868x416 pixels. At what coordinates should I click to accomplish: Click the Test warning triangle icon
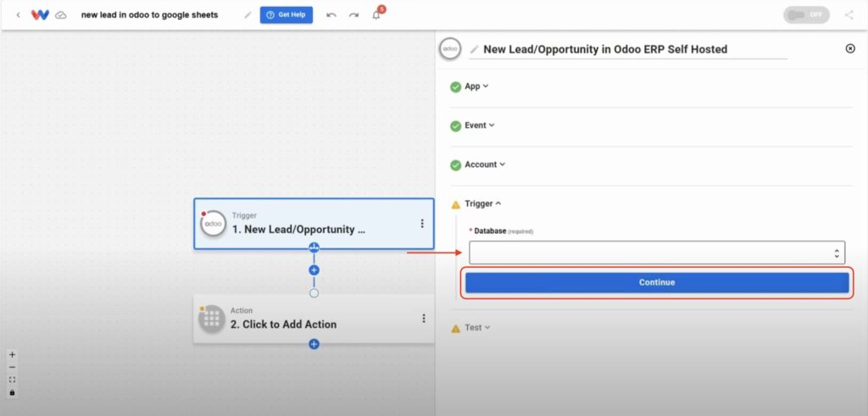(x=455, y=329)
